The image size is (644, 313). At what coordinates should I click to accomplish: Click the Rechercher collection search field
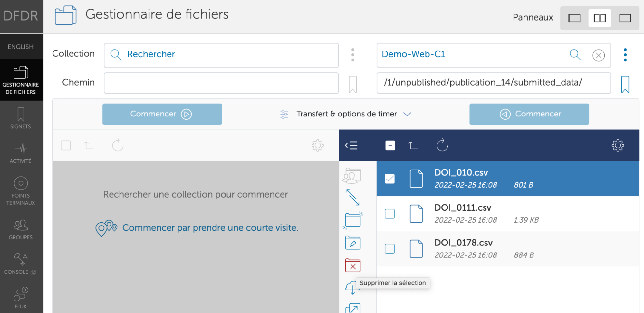click(221, 55)
